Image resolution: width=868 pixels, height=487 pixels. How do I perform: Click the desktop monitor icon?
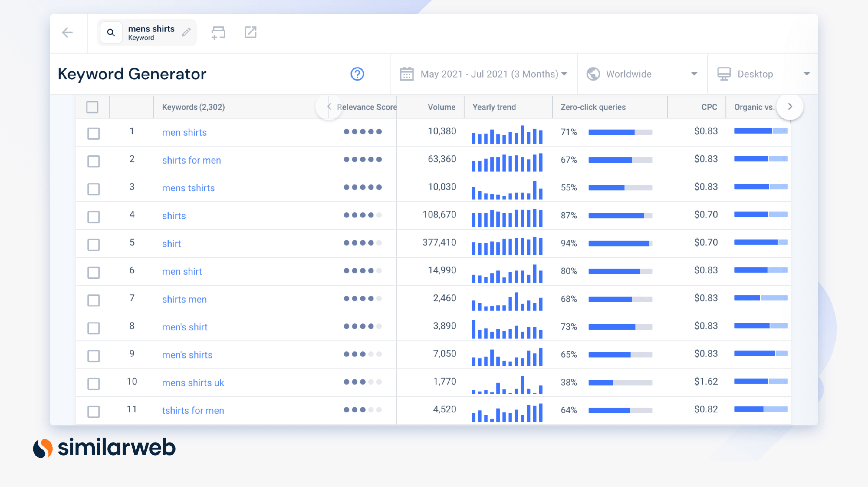[x=724, y=74]
